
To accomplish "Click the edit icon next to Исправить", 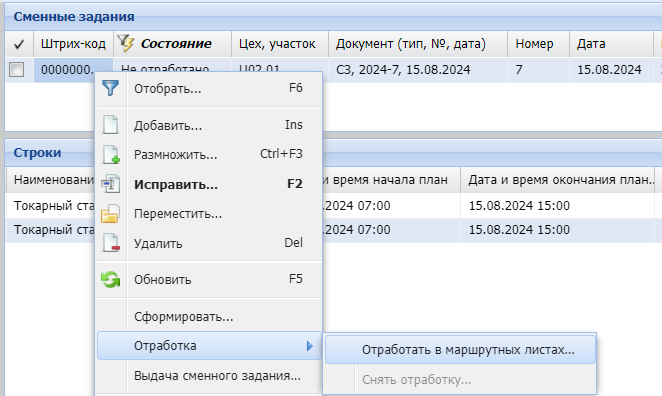I will pyautogui.click(x=111, y=184).
